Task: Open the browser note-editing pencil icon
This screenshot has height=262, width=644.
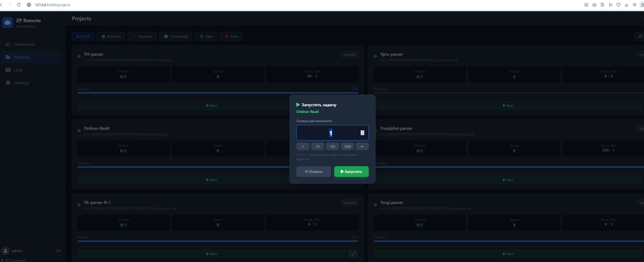Action: (x=586, y=5)
